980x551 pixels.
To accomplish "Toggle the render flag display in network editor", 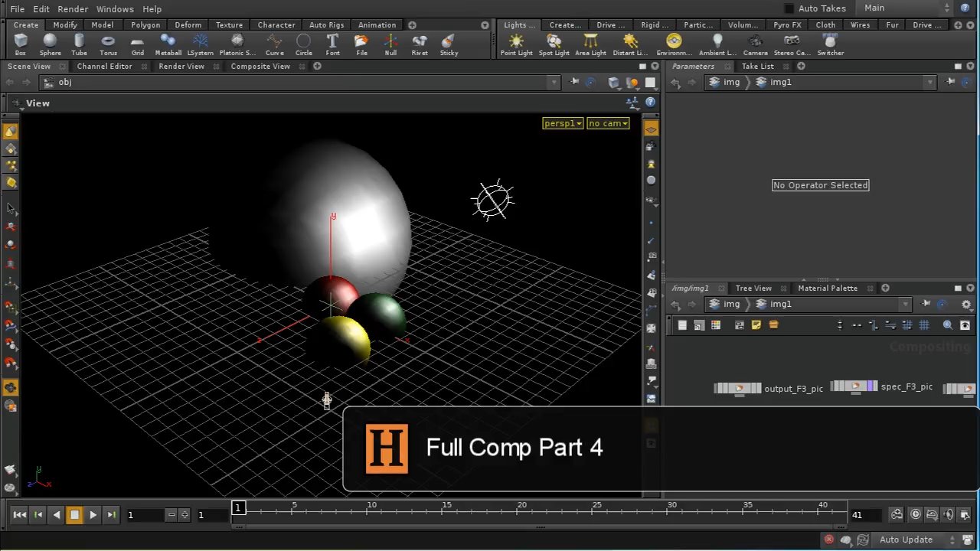I will [x=965, y=324].
